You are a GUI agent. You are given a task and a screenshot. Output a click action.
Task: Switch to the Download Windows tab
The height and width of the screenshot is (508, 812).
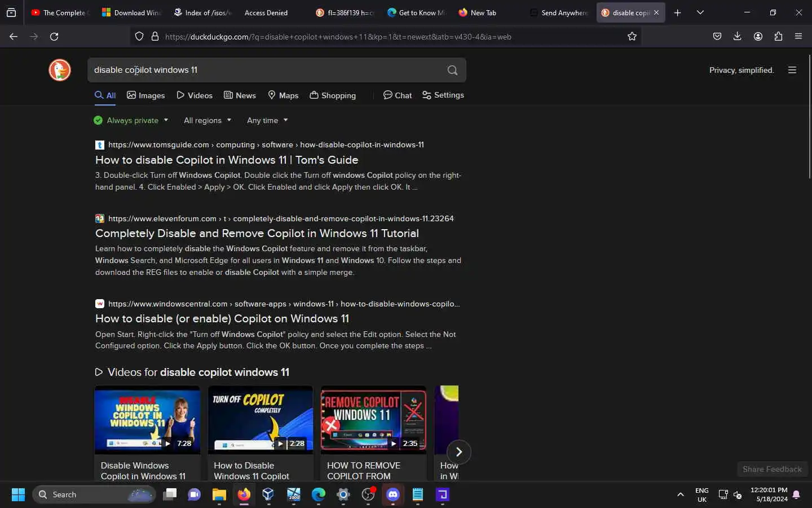point(131,12)
